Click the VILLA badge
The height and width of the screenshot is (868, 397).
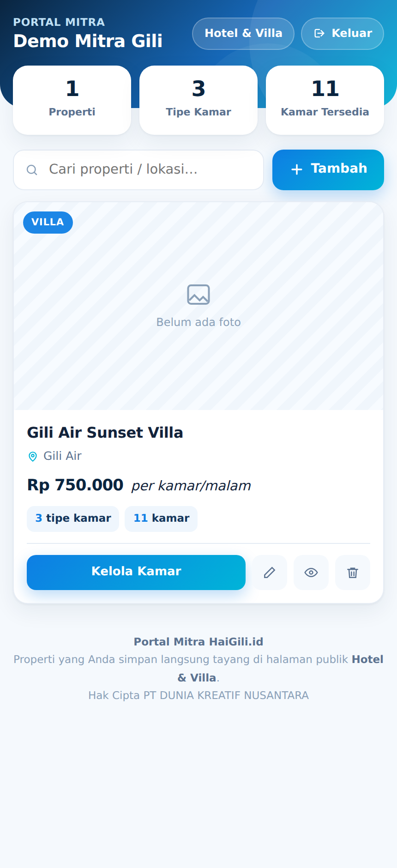point(48,223)
